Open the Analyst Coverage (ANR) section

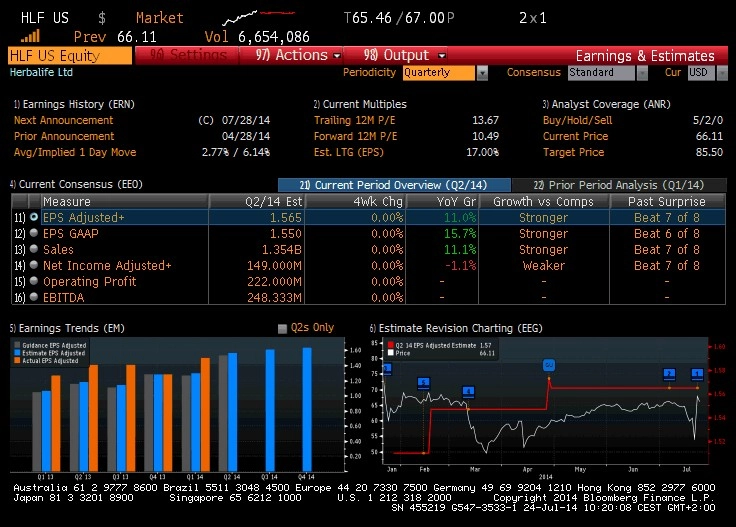point(606,104)
